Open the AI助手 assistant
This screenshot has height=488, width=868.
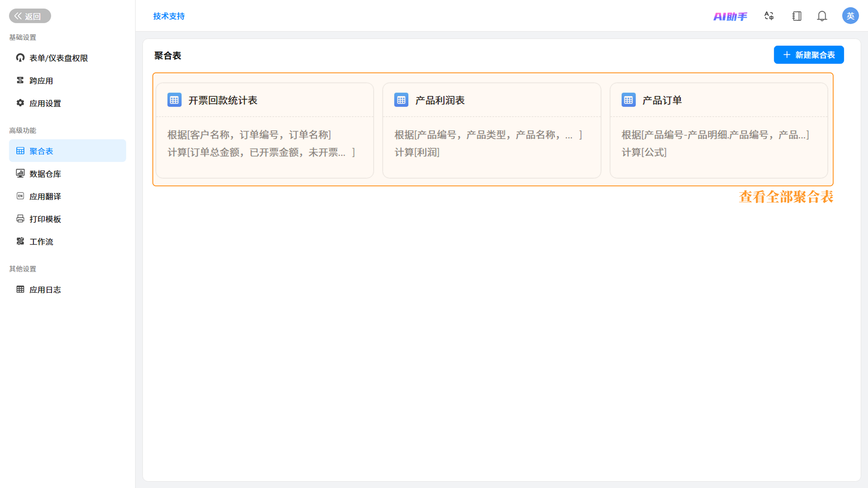(730, 16)
